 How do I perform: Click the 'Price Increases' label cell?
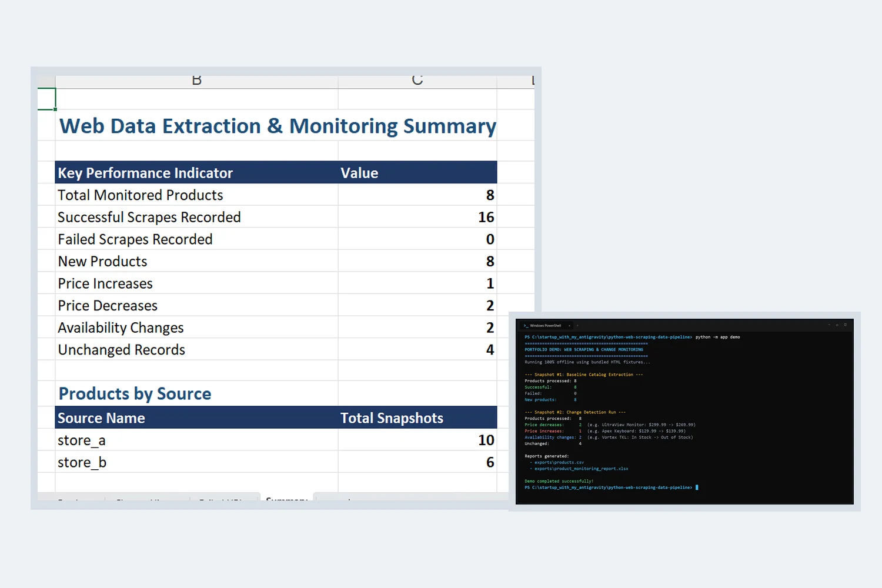[x=196, y=283]
